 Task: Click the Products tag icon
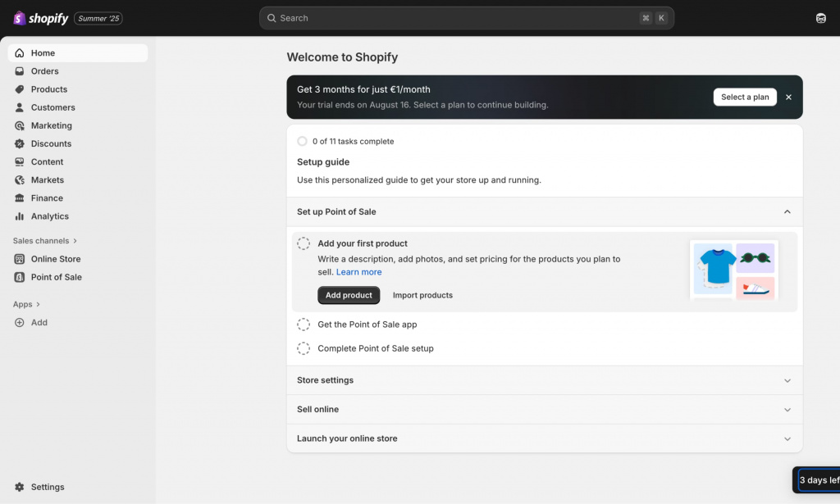coord(20,89)
